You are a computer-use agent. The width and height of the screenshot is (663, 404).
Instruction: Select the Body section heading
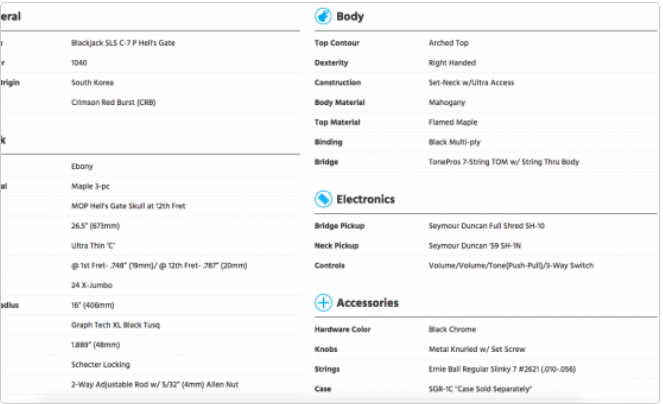click(x=350, y=17)
